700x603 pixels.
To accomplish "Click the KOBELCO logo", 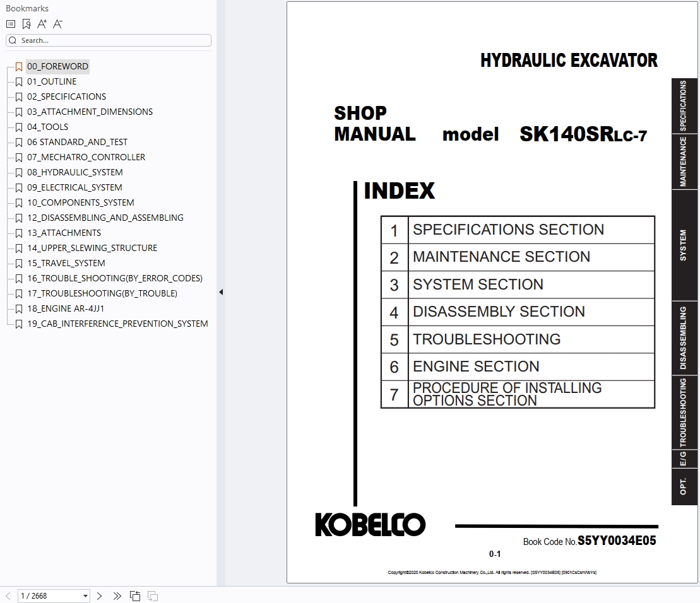I will coord(370,525).
